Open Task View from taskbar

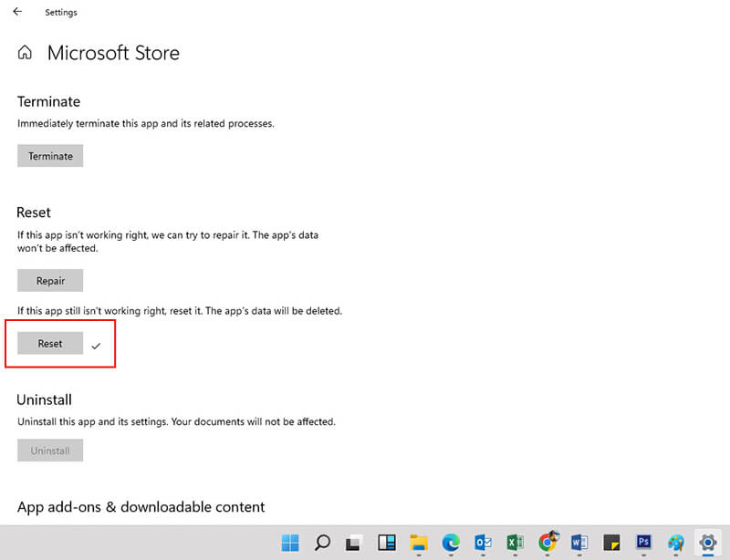(354, 543)
